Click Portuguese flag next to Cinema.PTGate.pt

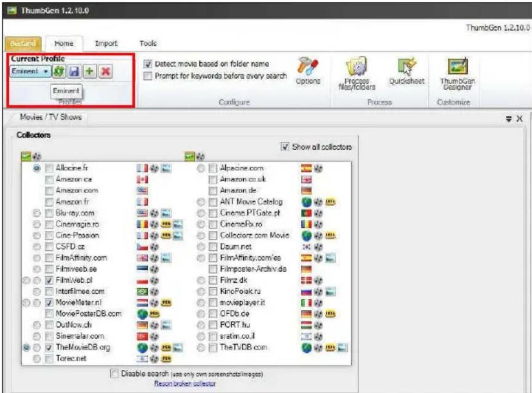[x=306, y=213]
